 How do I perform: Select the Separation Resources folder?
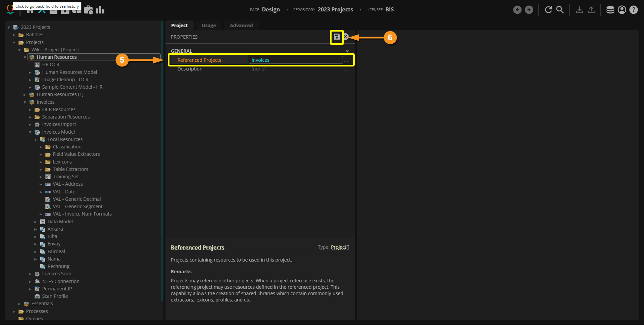point(66,117)
